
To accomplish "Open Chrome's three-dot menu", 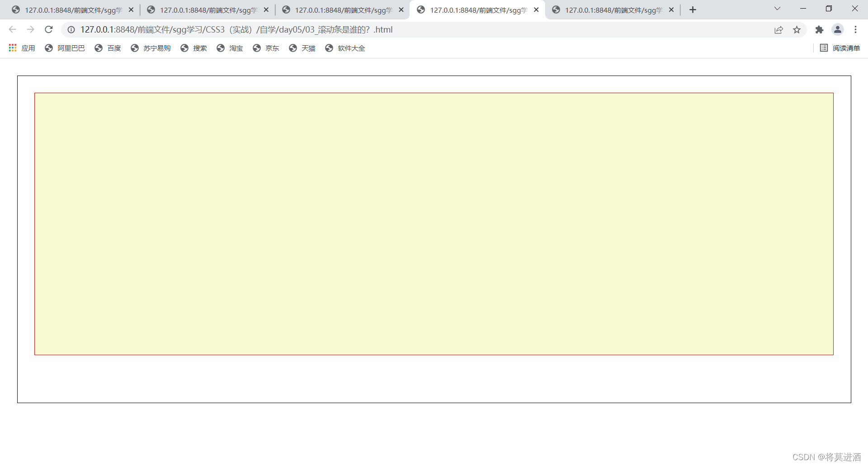I will coord(855,30).
